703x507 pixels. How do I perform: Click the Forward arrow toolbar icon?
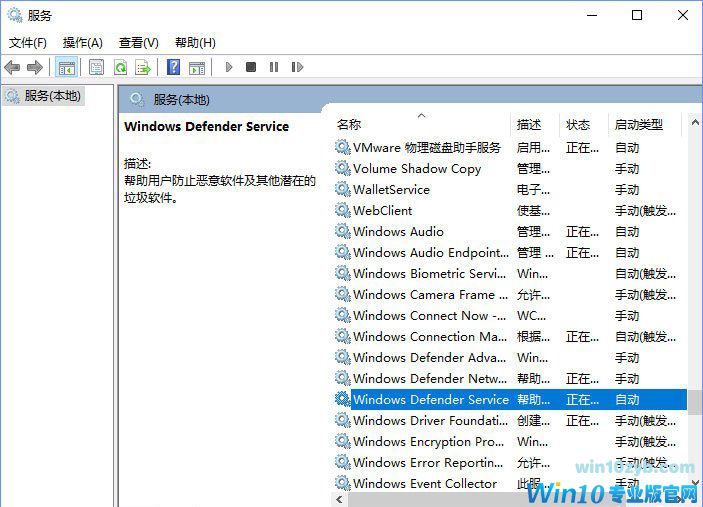click(x=35, y=68)
